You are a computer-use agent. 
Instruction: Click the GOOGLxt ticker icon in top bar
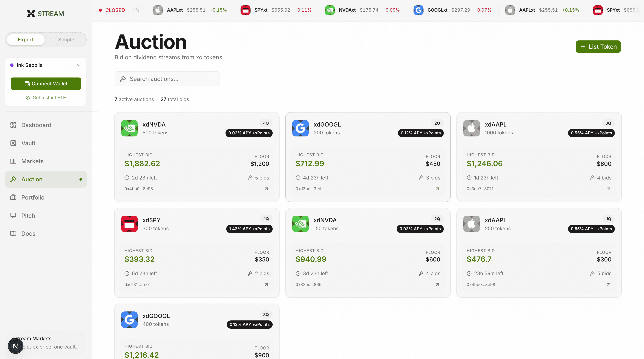[418, 10]
